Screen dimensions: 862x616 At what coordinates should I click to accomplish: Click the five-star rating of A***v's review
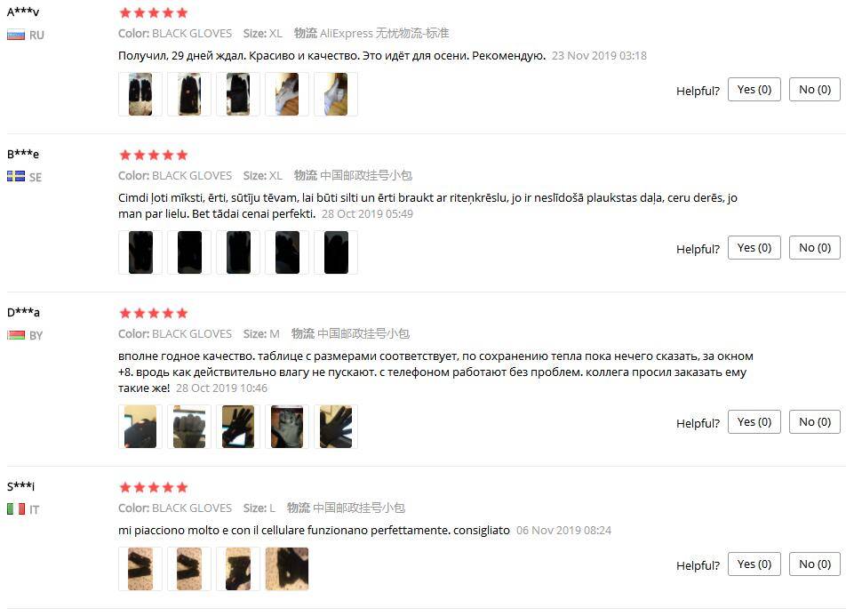(154, 12)
